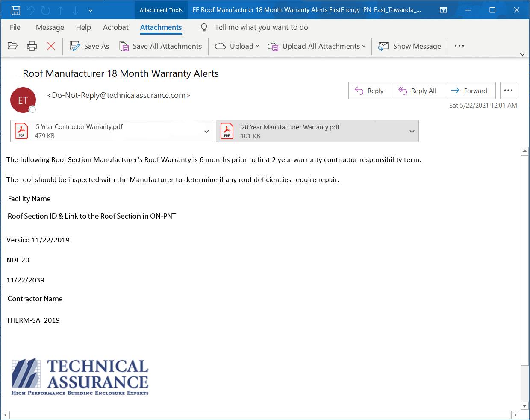
Task: Open the File menu
Action: [15, 28]
